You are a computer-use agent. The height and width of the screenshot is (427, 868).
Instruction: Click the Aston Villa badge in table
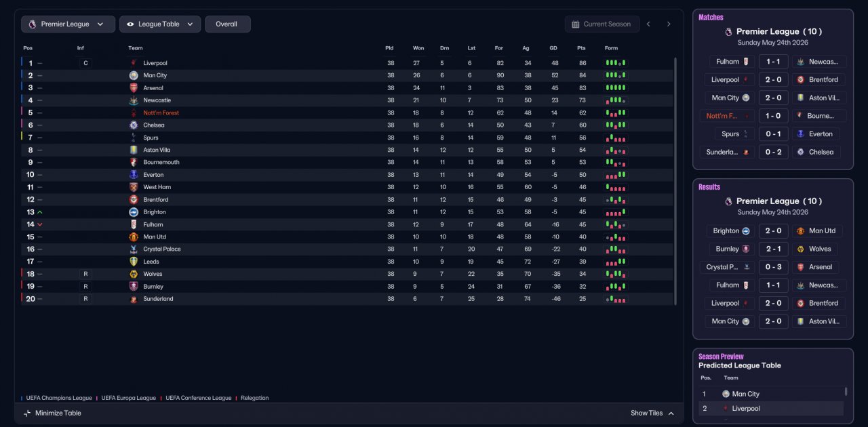[x=134, y=150]
